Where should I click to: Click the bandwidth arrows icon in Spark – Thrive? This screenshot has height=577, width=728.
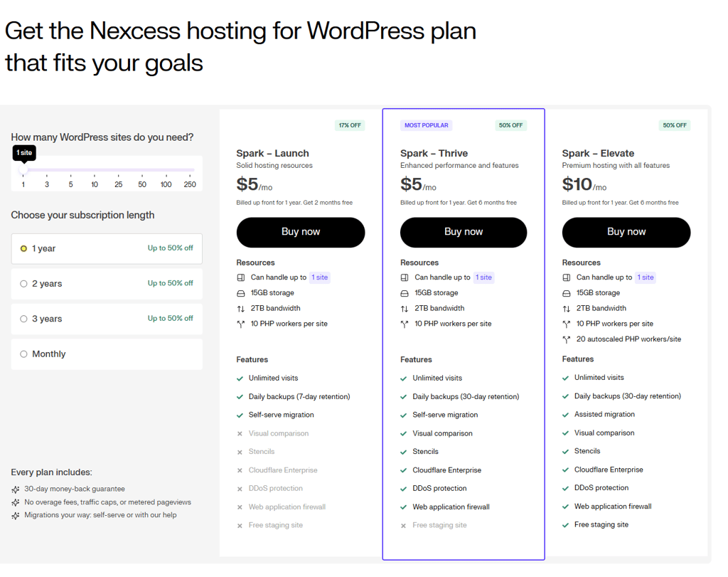(405, 309)
